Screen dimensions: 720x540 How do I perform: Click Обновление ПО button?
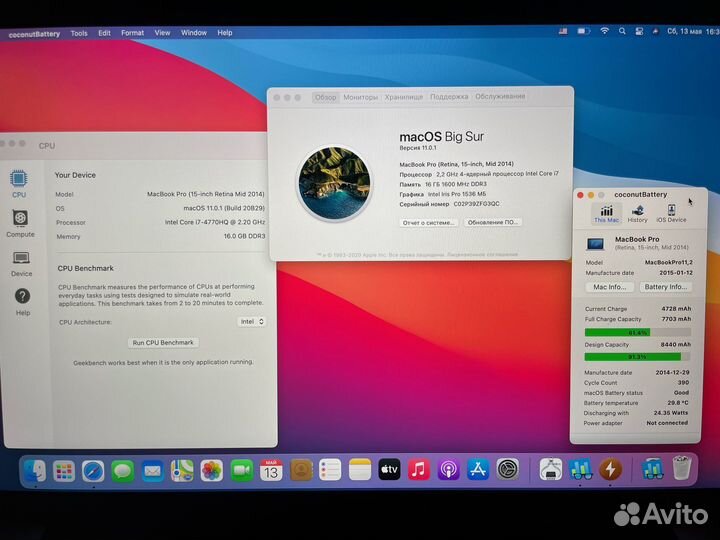[x=492, y=222]
